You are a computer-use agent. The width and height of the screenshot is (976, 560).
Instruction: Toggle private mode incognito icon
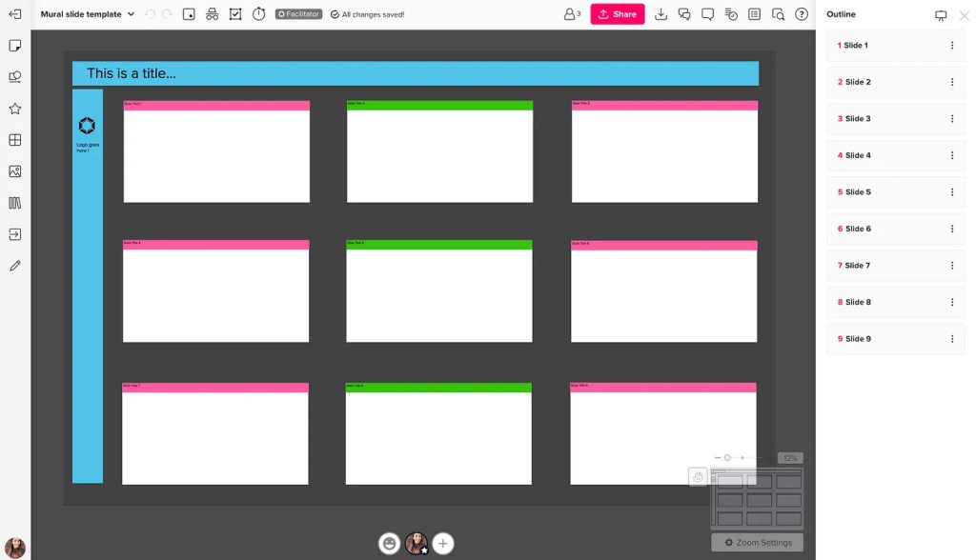pos(212,14)
